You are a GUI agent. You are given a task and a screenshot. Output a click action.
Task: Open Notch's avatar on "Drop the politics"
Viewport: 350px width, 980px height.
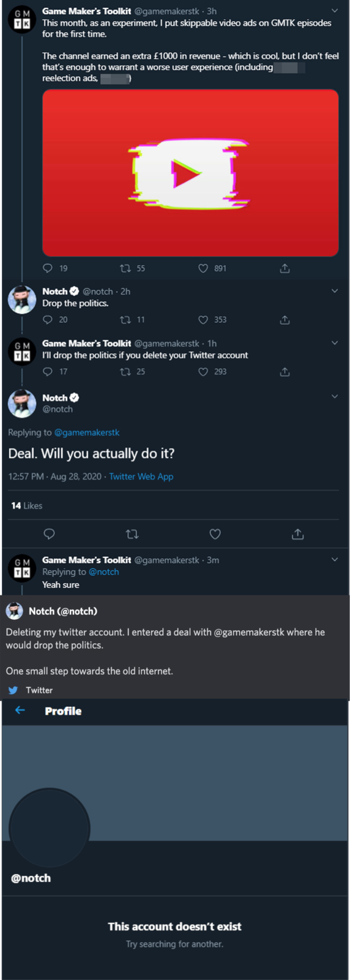(22, 300)
